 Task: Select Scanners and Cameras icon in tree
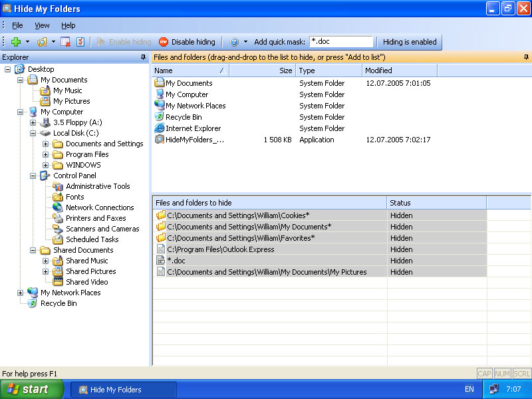click(x=58, y=229)
